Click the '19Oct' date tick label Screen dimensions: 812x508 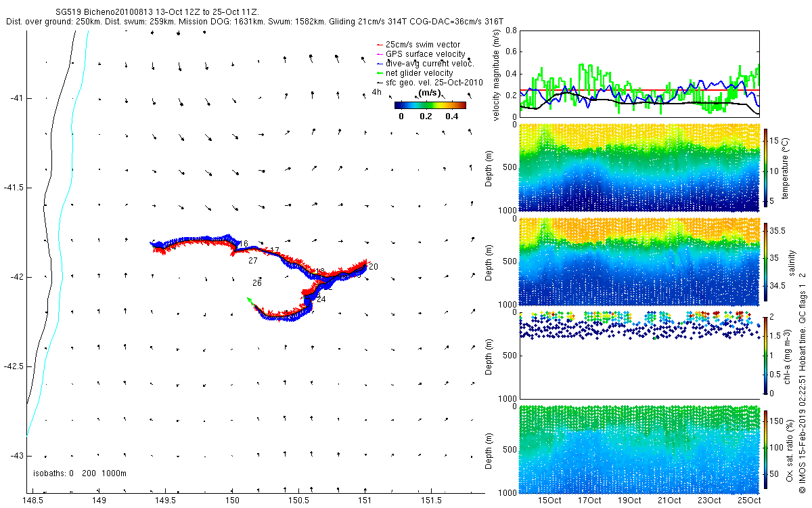tap(629, 501)
